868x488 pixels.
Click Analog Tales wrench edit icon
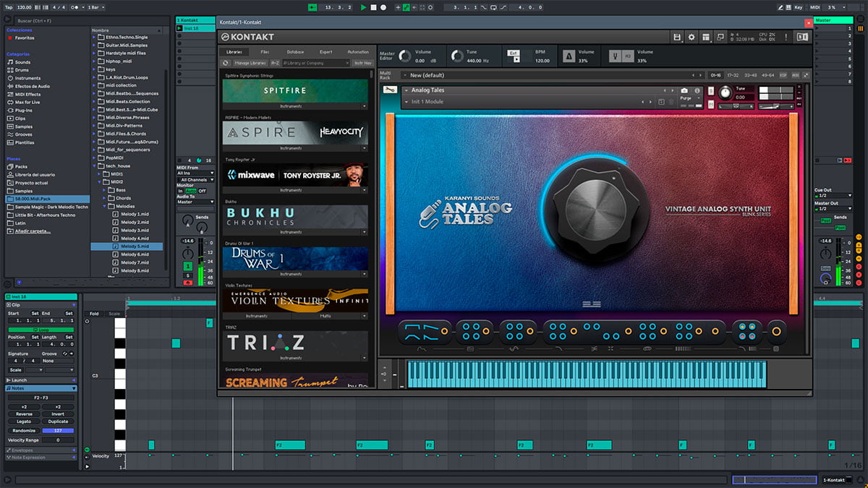390,90
